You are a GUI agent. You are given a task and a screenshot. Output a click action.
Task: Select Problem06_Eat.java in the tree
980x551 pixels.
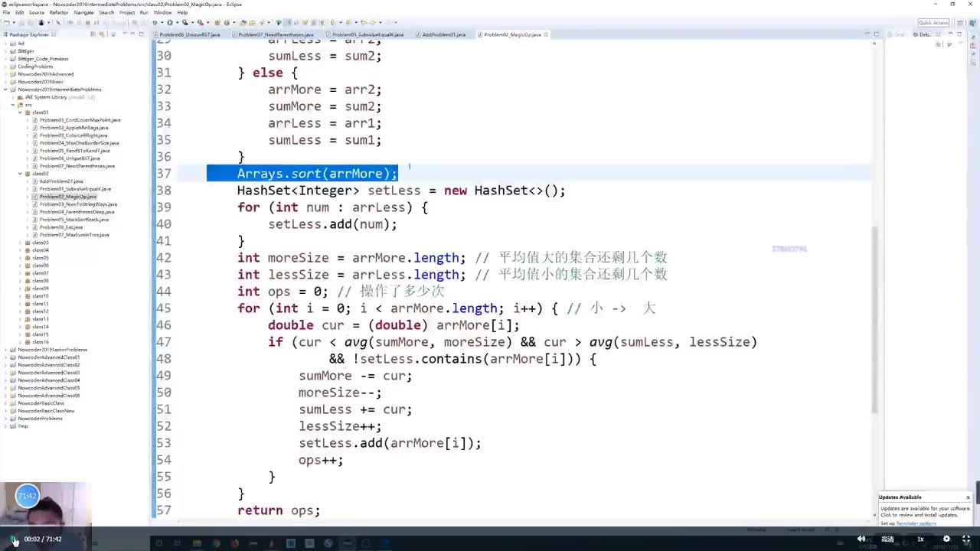click(60, 227)
